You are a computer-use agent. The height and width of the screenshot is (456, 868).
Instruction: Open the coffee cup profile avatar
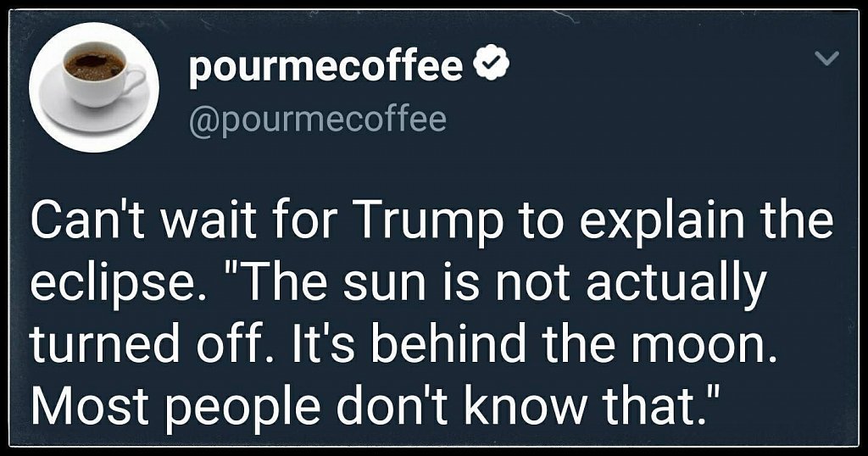click(94, 87)
